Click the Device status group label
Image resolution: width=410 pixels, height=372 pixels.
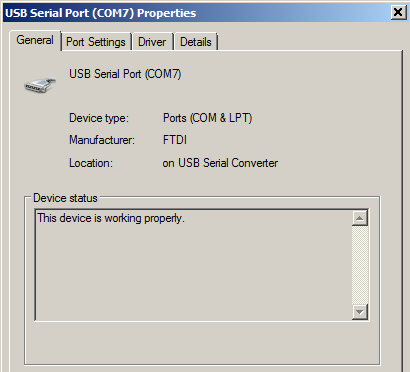(65, 198)
